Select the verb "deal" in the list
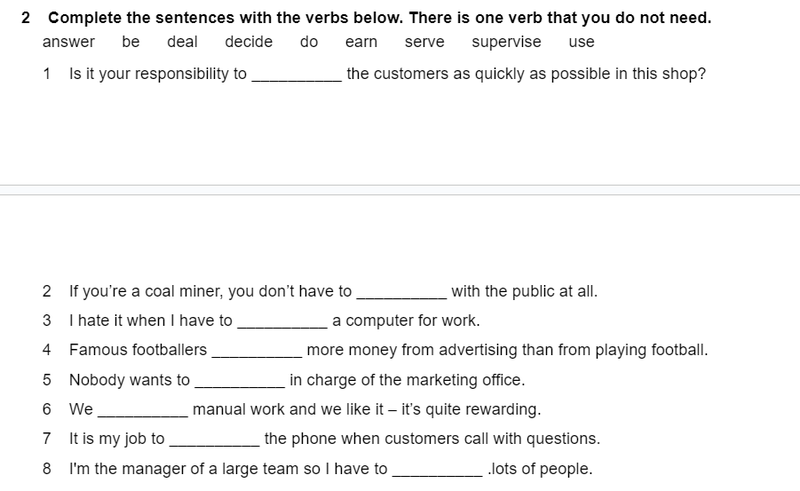The width and height of the screenshot is (800, 491). [182, 42]
